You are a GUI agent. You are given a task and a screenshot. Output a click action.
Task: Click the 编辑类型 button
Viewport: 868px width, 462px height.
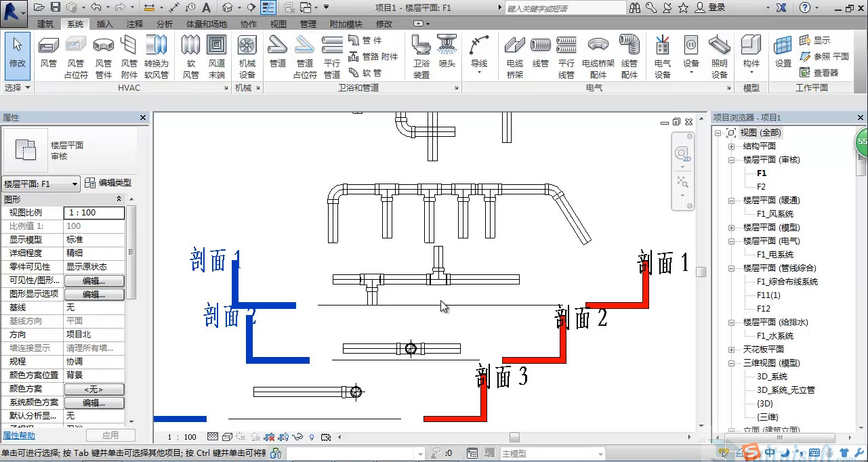108,183
